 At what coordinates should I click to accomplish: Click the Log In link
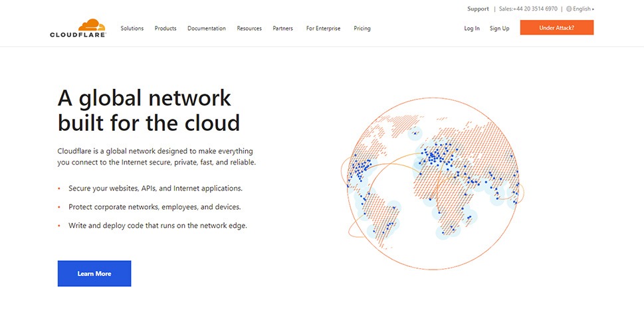(x=472, y=29)
